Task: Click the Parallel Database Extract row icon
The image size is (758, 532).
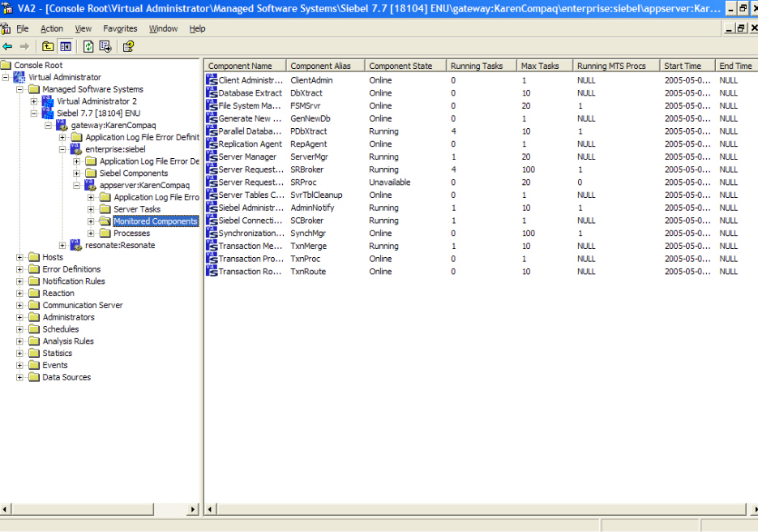Action: (x=212, y=131)
